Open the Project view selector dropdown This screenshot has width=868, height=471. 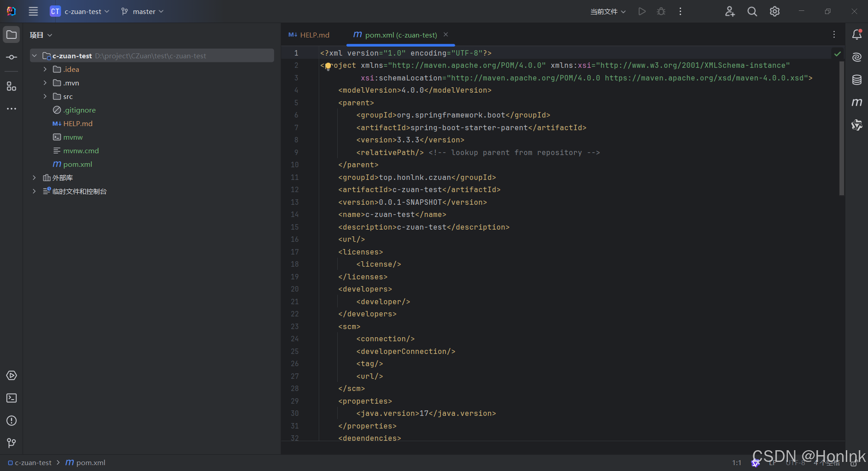coord(41,35)
